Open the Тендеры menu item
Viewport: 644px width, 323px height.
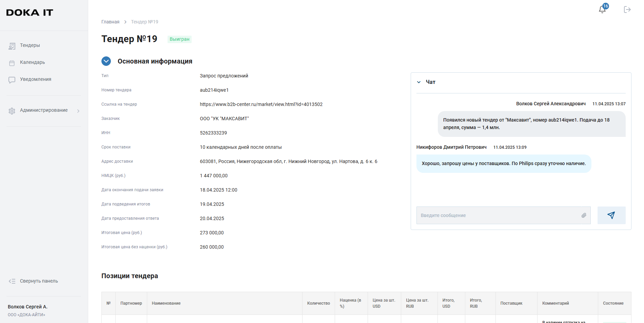[x=30, y=45]
